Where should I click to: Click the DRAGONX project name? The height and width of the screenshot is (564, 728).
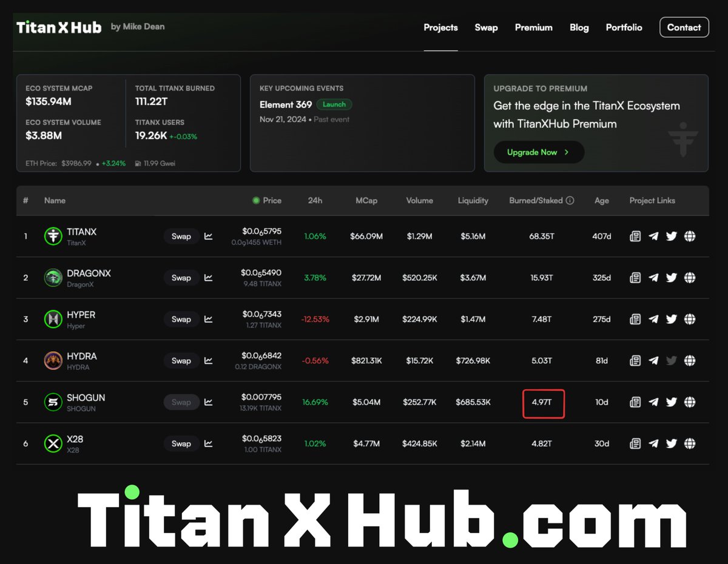coord(89,274)
